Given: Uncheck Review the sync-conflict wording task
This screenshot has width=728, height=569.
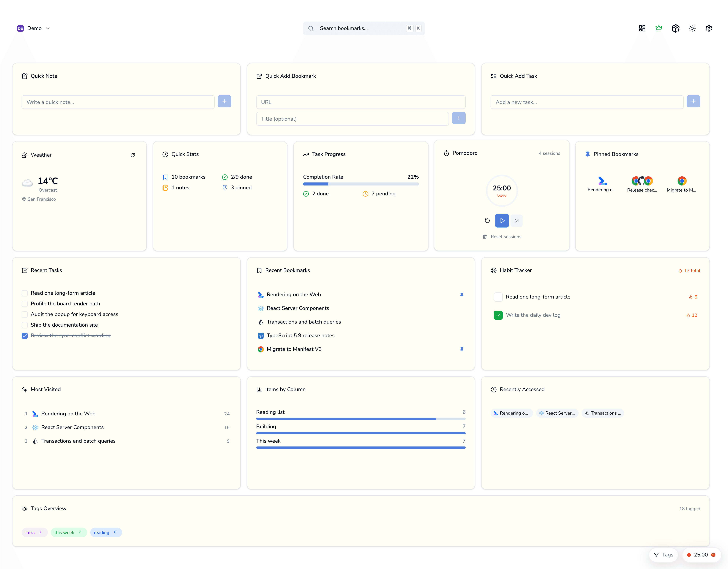Looking at the screenshot, I should [x=25, y=336].
